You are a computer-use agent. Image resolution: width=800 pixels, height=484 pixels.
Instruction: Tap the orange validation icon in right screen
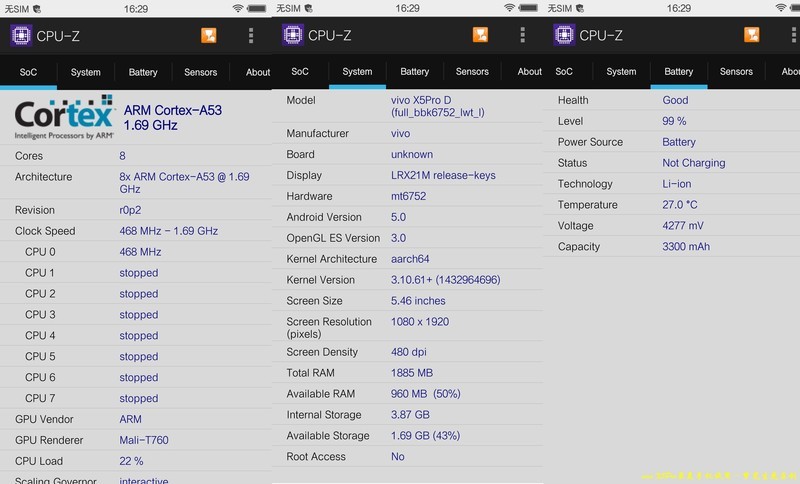tap(752, 35)
